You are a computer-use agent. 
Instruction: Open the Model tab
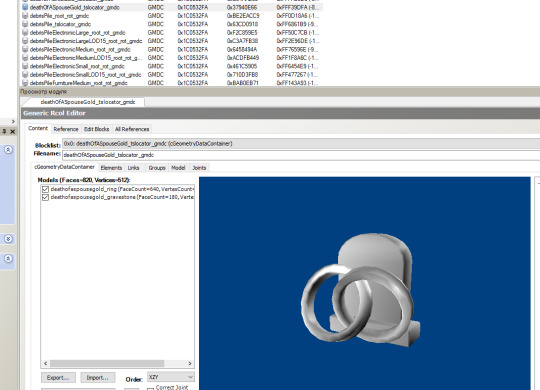pos(178,168)
